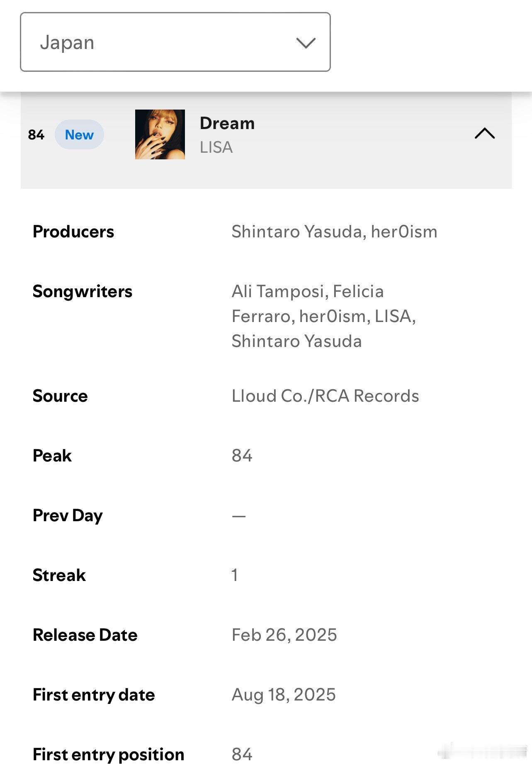The width and height of the screenshot is (532, 764).
Task: Click the Prev Day dash value
Action: (239, 516)
